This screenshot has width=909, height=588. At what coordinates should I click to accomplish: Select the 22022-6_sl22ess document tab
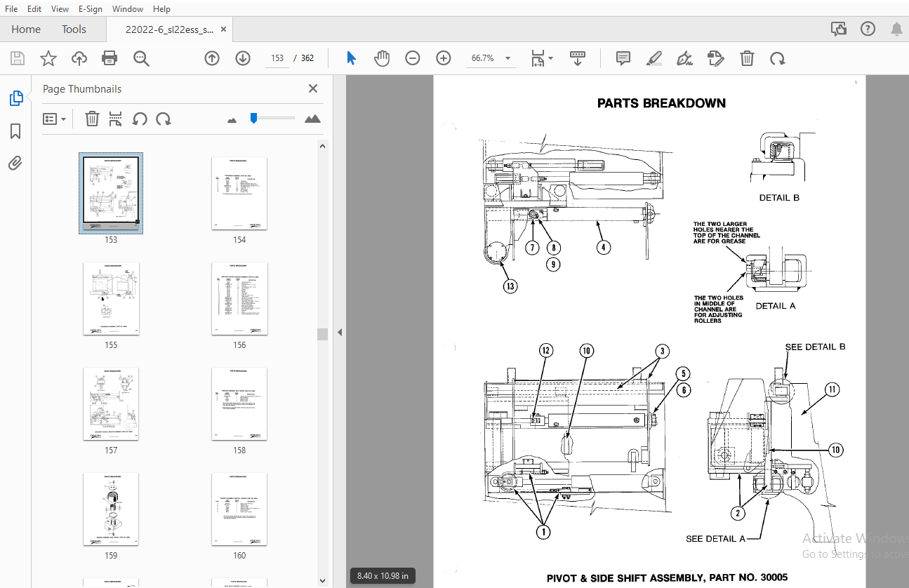coord(169,29)
